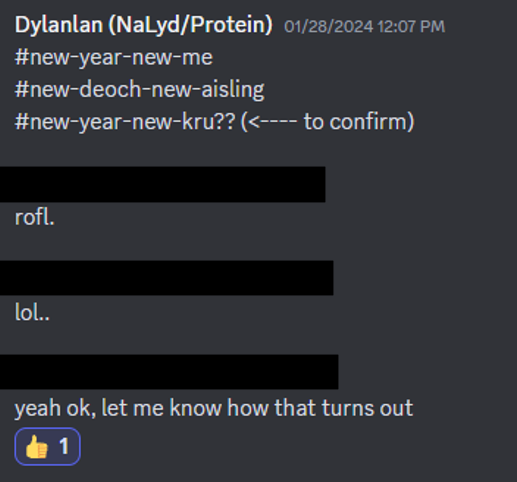The height and width of the screenshot is (482, 517).
Task: Click the thumbs up emoji icon
Action: coord(37,447)
